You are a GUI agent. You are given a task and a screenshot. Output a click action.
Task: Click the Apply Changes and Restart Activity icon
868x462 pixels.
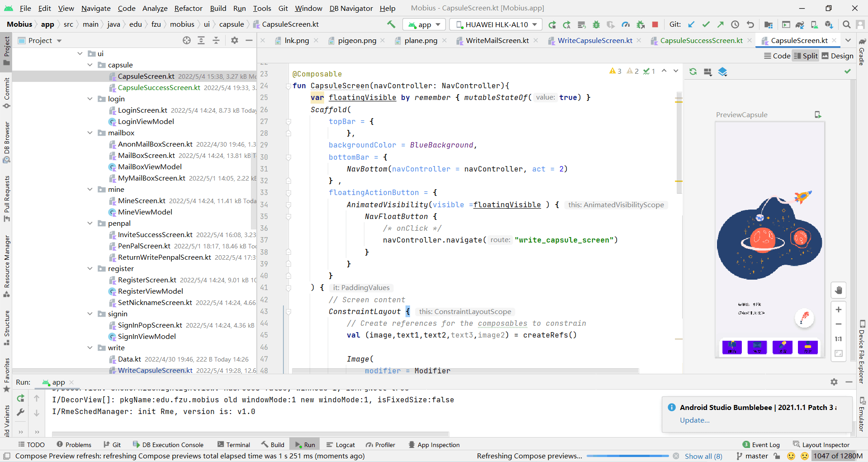566,24
